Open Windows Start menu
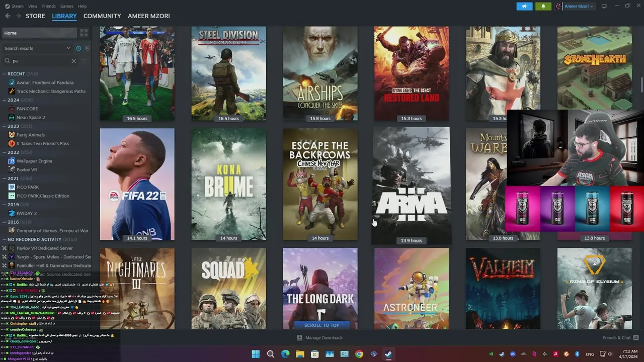 (256, 354)
